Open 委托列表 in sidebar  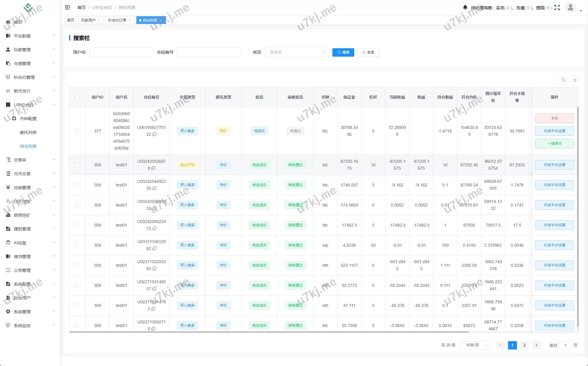pyautogui.click(x=28, y=132)
